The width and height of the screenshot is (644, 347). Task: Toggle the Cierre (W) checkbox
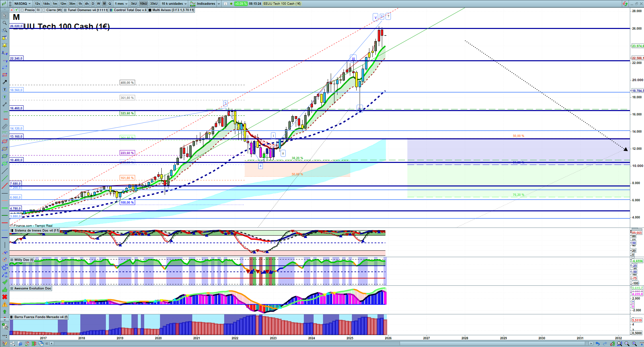point(44,10)
